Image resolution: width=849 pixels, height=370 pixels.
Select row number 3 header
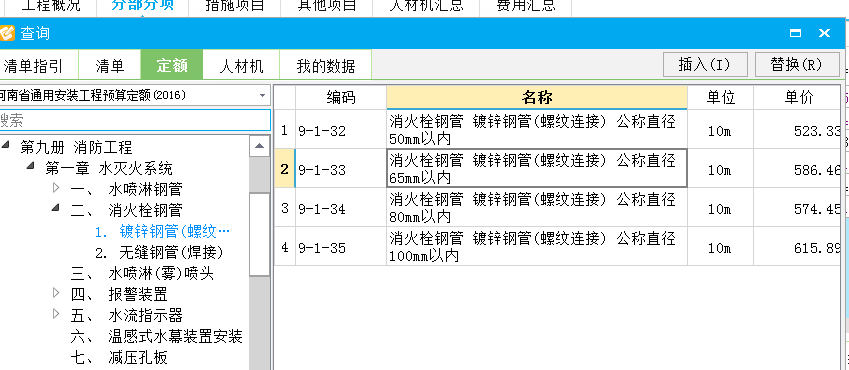pos(285,208)
